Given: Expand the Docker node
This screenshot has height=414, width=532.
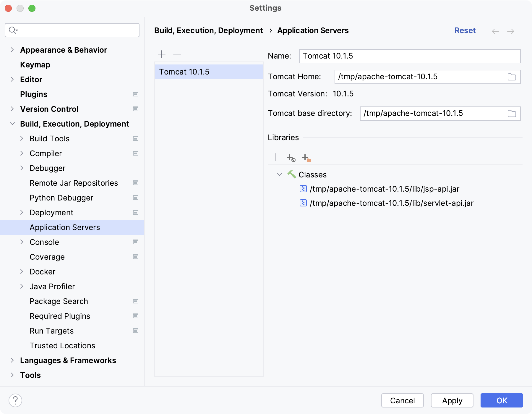Looking at the screenshot, I should [x=22, y=271].
